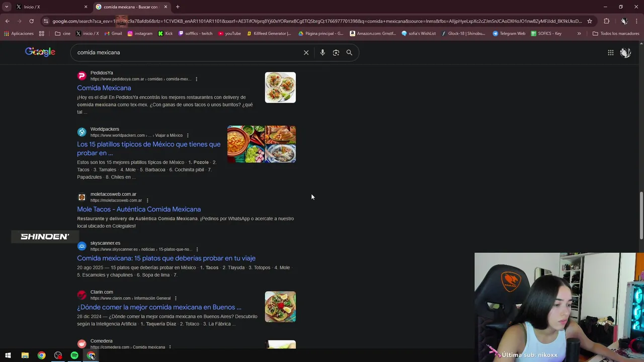Go back to the previous page

(7, 21)
